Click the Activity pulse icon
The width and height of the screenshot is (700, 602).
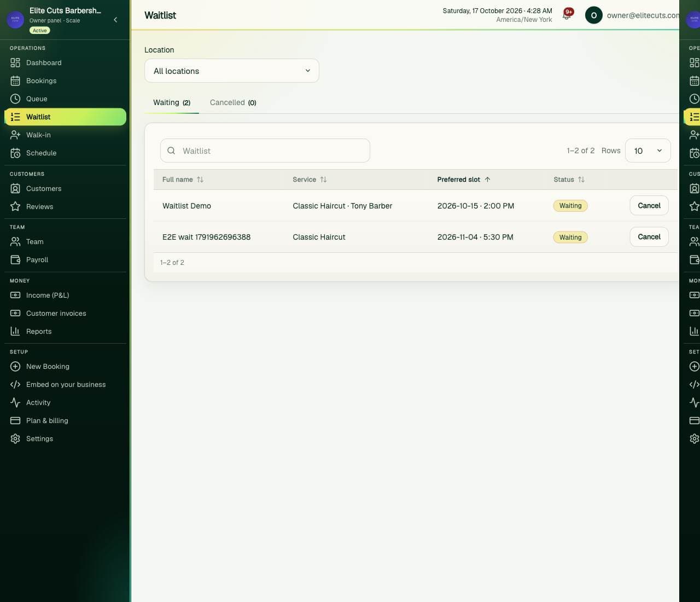click(15, 403)
